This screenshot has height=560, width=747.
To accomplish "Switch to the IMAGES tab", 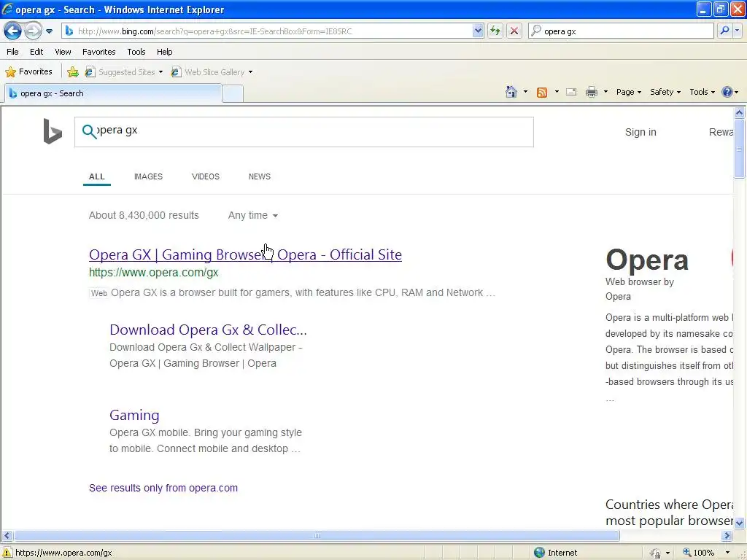I will click(x=148, y=176).
